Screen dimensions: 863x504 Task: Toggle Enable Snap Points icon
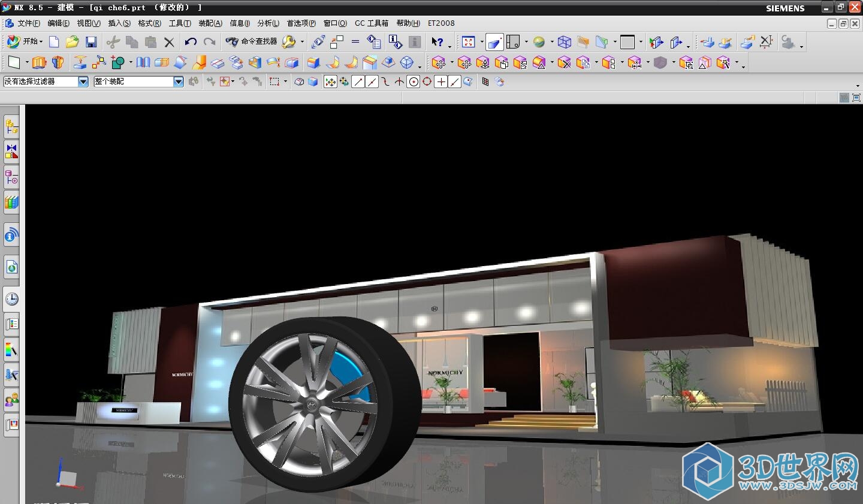[330, 82]
